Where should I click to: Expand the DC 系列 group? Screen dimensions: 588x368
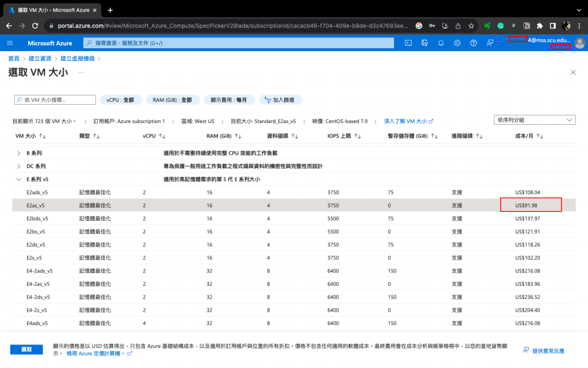click(18, 166)
